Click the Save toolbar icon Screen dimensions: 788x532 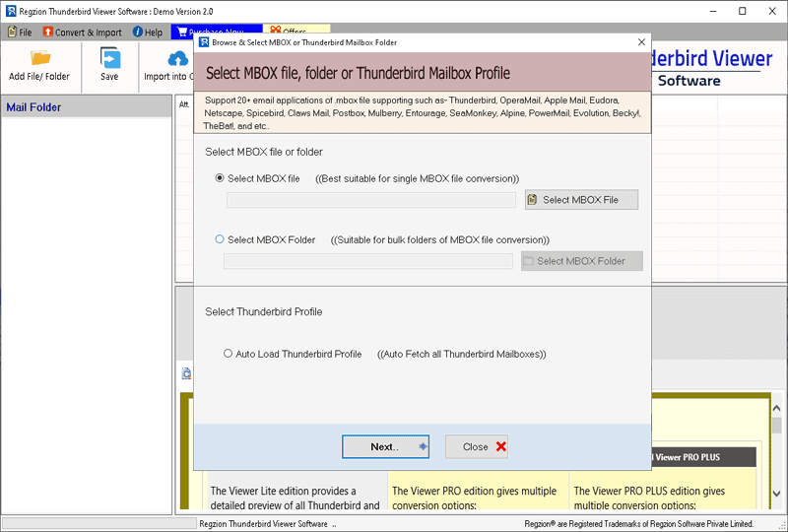(x=109, y=59)
